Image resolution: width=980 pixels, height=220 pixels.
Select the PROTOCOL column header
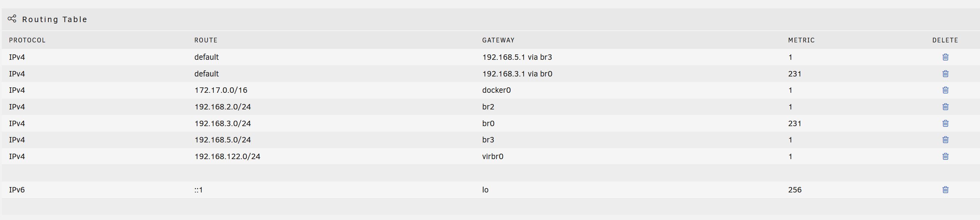pos(27,40)
